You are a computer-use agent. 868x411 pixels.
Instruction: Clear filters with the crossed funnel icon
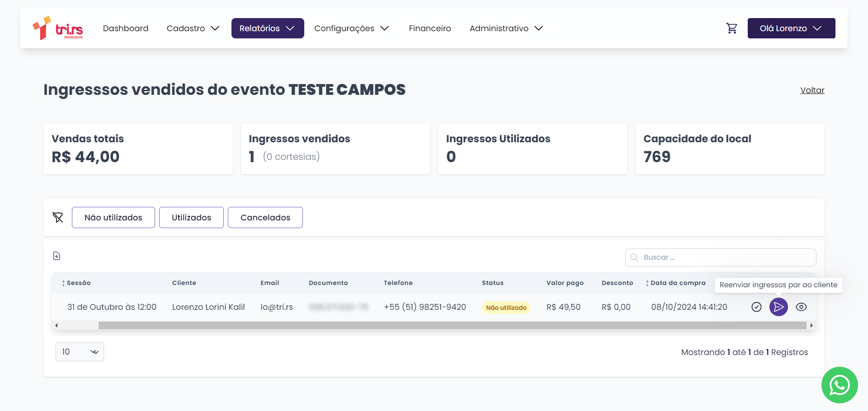(x=58, y=217)
